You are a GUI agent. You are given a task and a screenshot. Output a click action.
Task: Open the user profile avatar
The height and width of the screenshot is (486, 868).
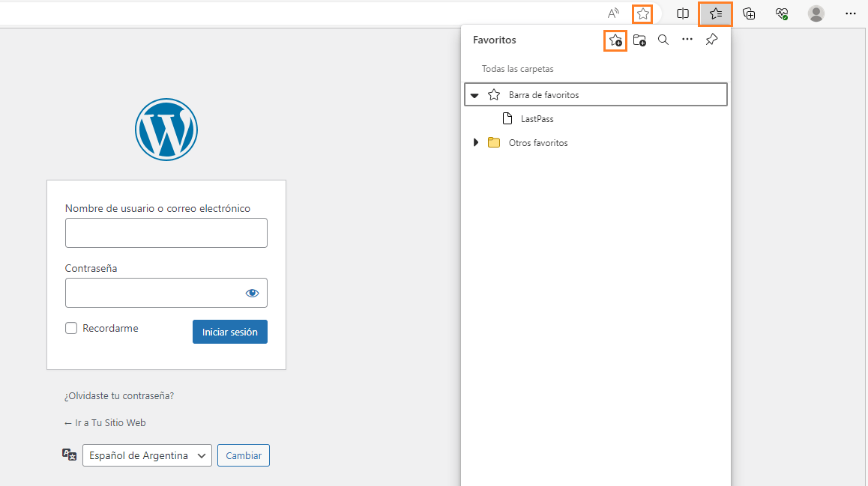816,13
